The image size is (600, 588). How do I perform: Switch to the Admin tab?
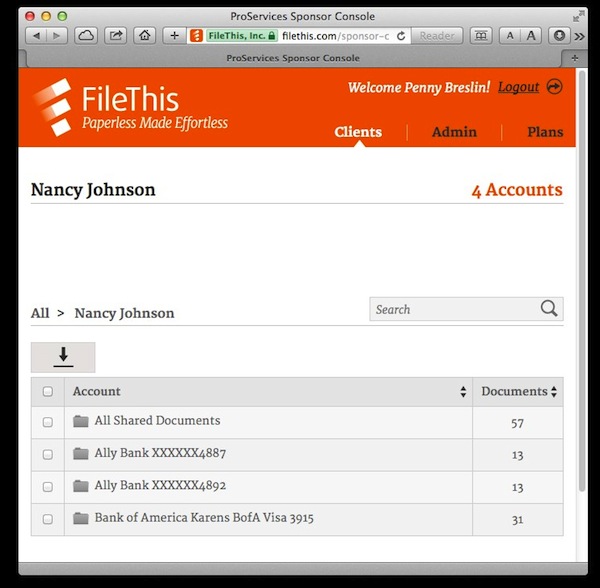(454, 132)
